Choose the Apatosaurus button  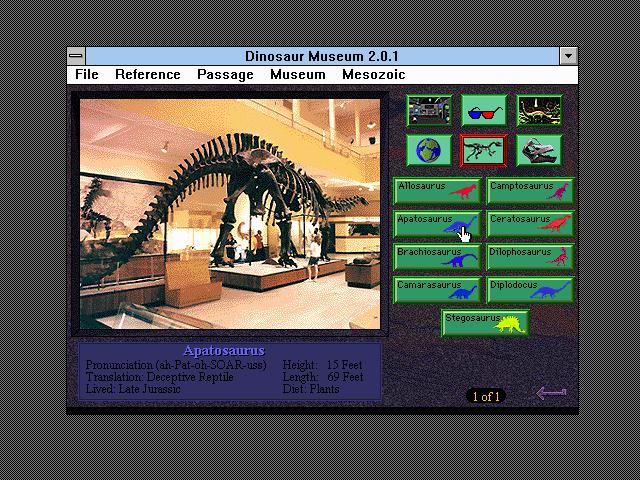[437, 224]
